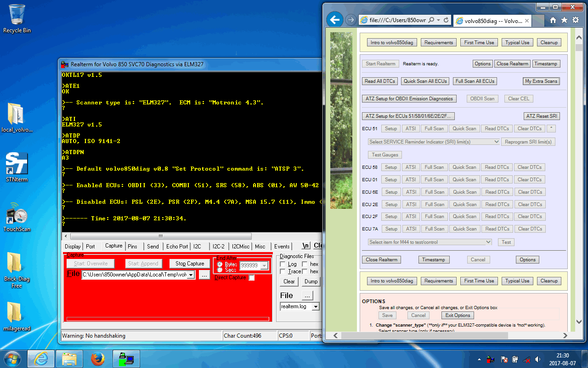The height and width of the screenshot is (368, 588).
Task: Open the milageread desktop folder
Action: [17, 316]
